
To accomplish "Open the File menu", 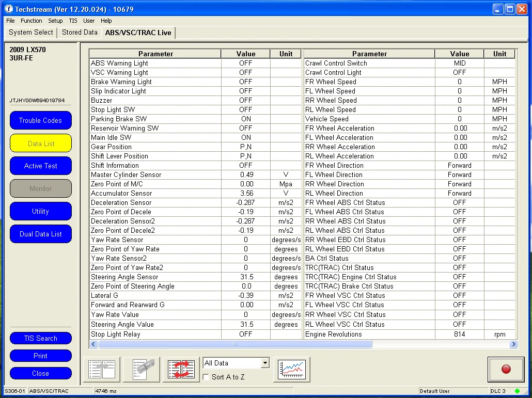I will [10, 21].
